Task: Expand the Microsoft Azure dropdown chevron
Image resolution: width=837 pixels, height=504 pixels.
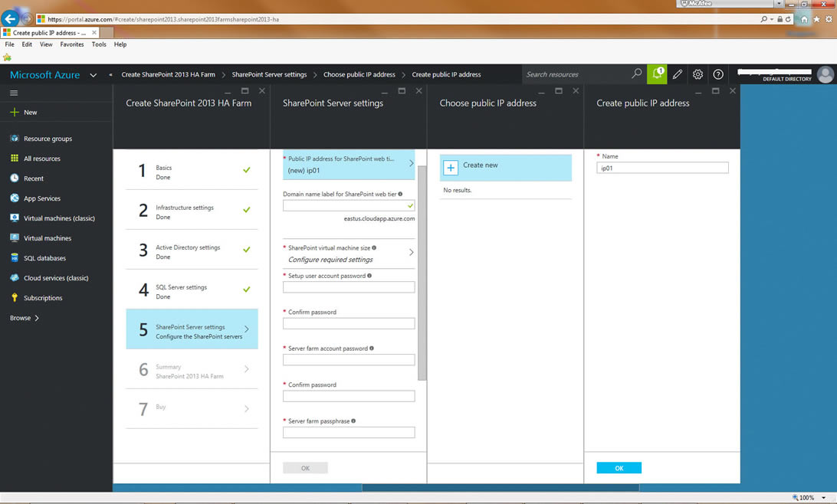Action: coord(94,75)
